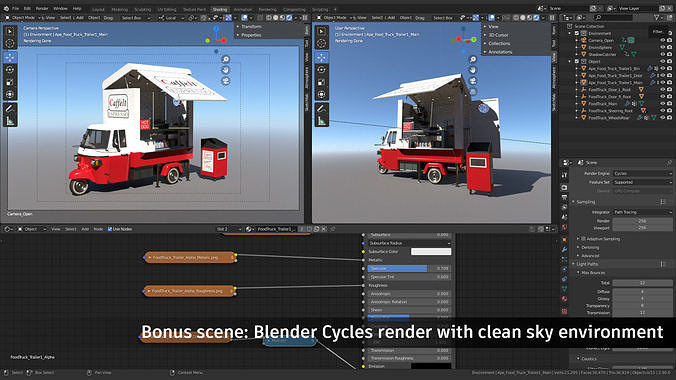The image size is (676, 380).
Task: Hide EnviroSphere via eye icon
Action: pos(662,47)
